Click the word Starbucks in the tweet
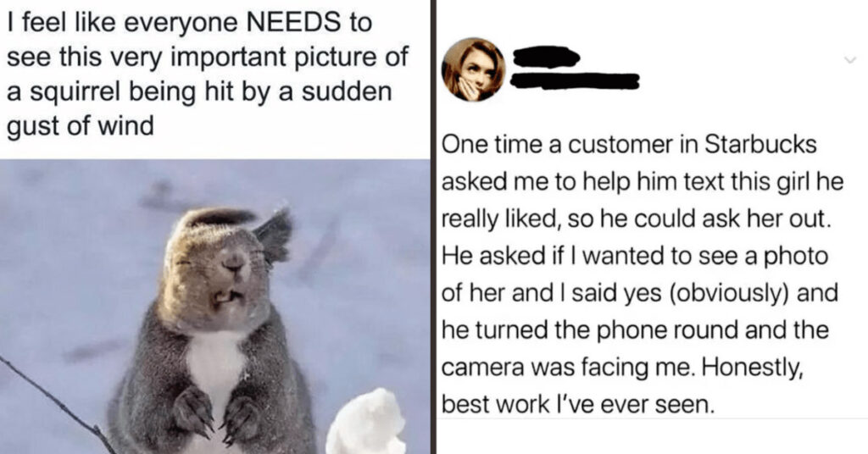Viewport: 868px width, 454px height. coord(760,144)
